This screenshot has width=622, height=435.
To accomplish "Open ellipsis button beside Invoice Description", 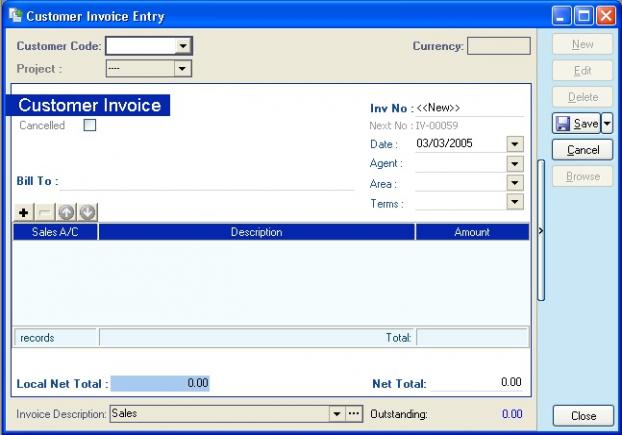I will (x=354, y=414).
